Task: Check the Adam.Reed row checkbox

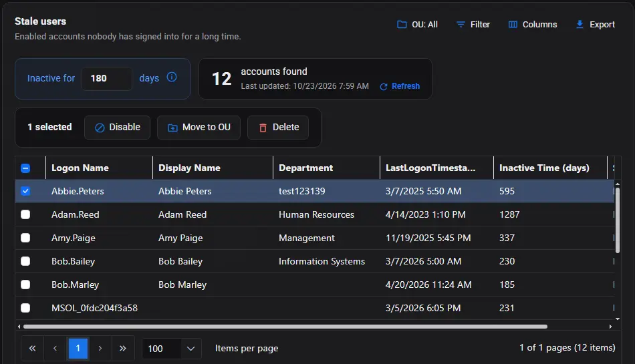Action: 25,214
